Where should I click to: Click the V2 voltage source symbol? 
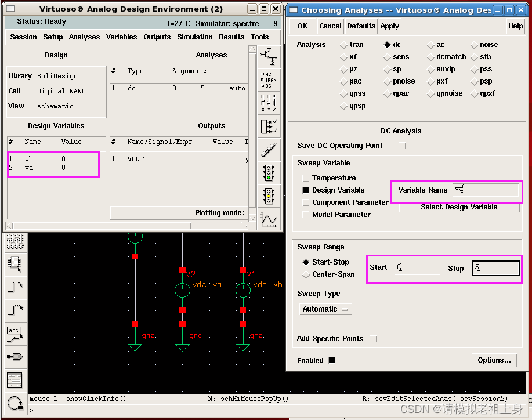pos(183,291)
